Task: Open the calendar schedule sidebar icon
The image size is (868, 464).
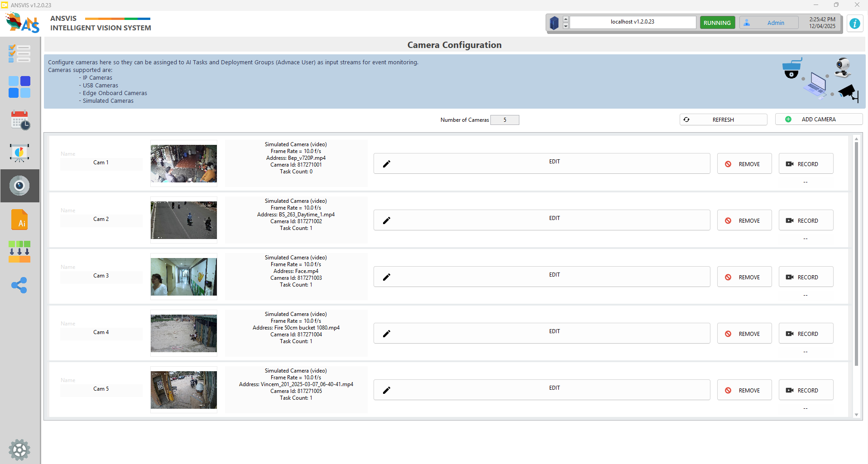Action: (x=20, y=120)
